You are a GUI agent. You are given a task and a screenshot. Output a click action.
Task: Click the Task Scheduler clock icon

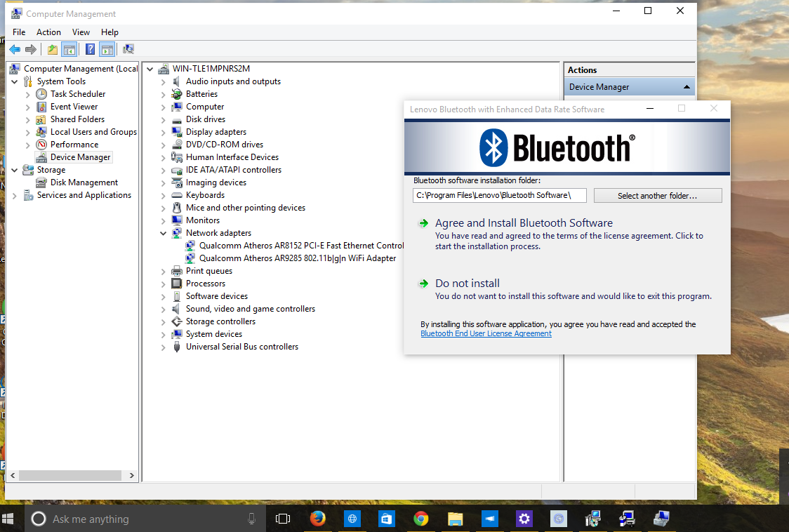coord(41,94)
